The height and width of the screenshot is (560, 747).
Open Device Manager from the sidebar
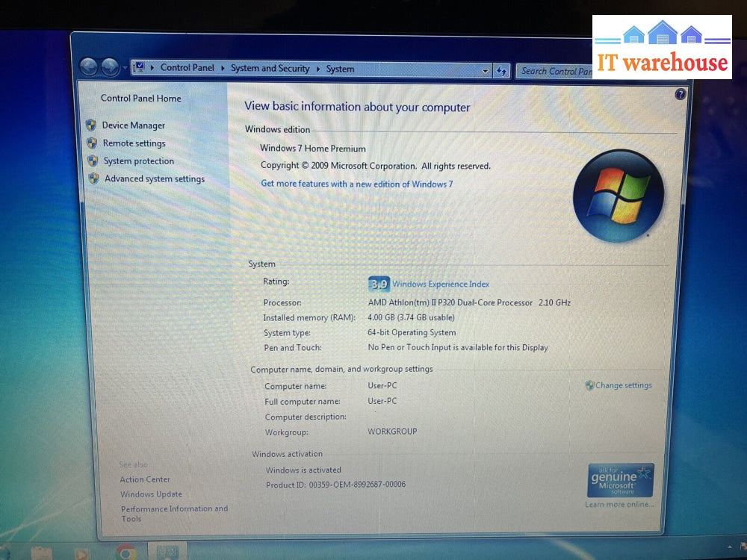pos(133,125)
